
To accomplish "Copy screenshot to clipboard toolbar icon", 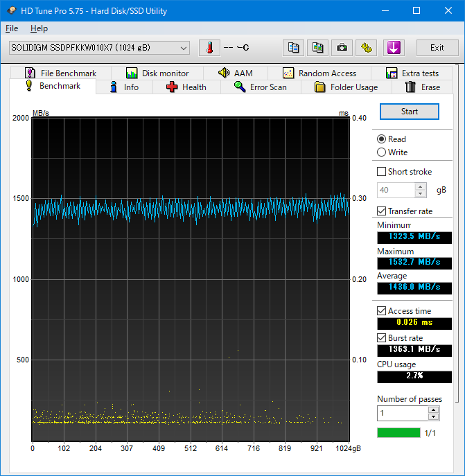I will click(317, 48).
